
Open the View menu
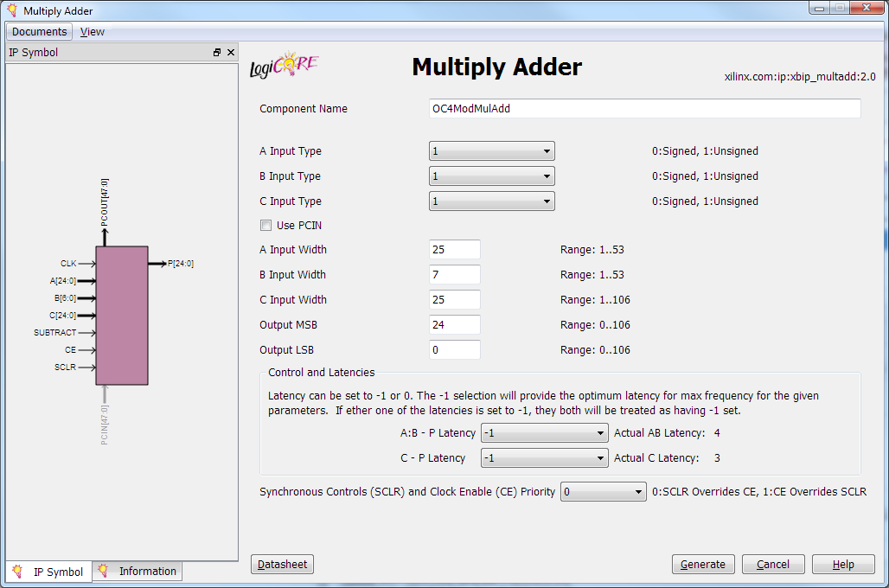(92, 32)
